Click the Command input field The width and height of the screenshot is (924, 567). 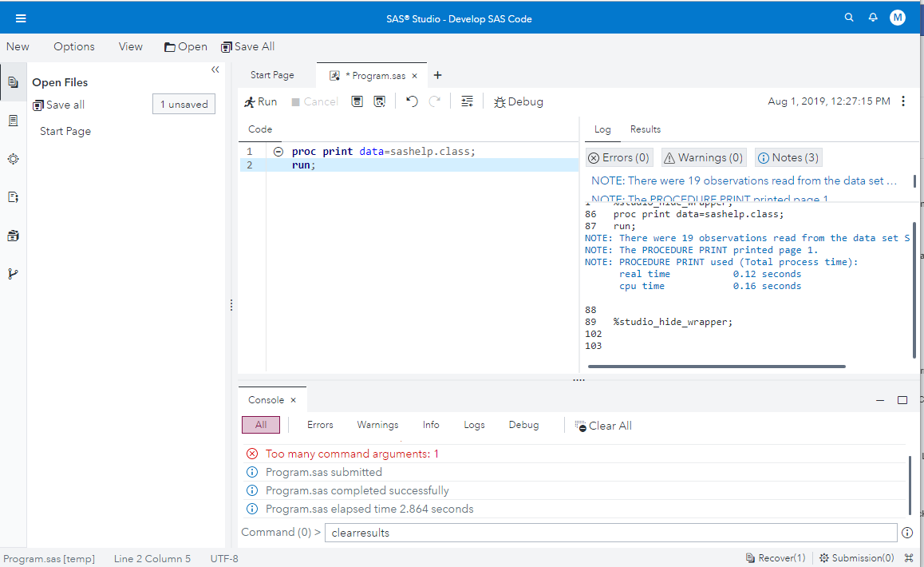pos(610,533)
